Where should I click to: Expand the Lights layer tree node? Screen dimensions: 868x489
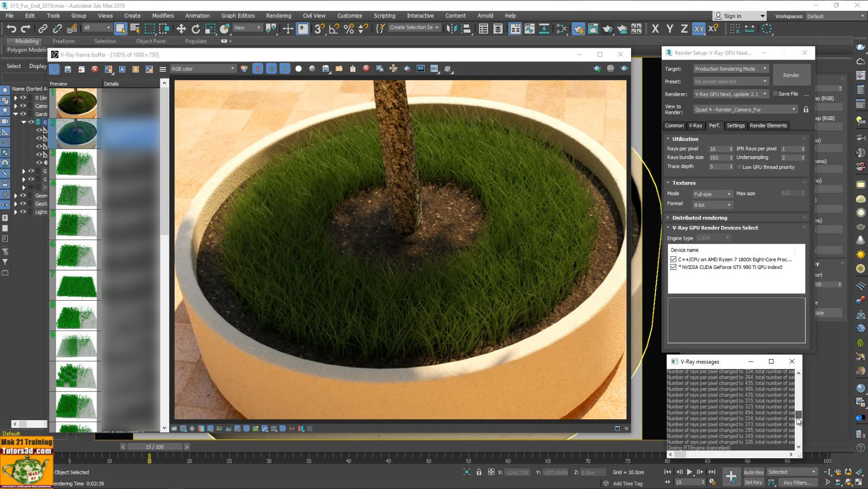pos(16,212)
